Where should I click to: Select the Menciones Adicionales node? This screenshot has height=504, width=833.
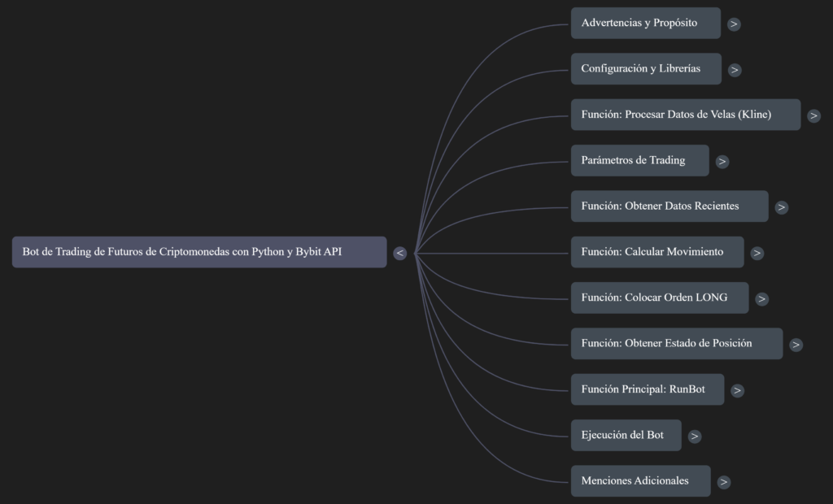(639, 480)
